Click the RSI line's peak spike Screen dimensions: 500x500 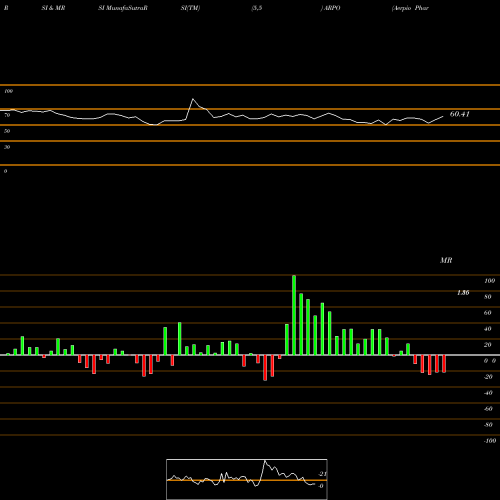pyautogui.click(x=193, y=99)
